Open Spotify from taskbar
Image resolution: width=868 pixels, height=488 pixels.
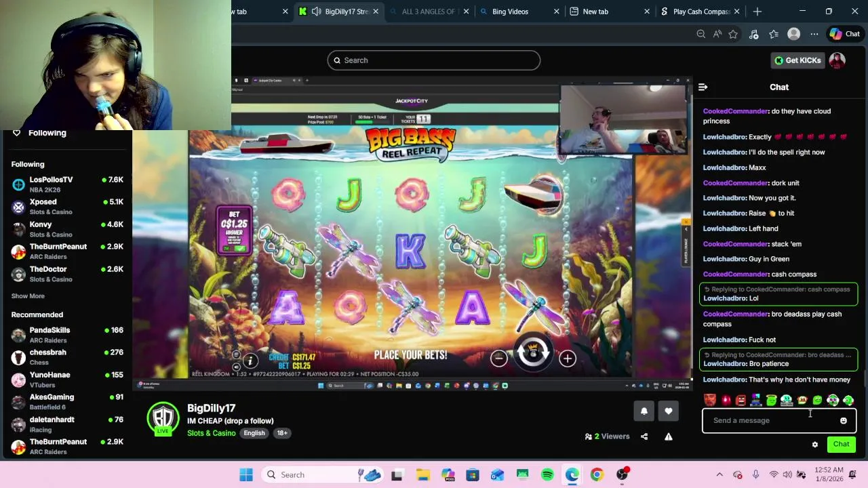[x=547, y=474]
